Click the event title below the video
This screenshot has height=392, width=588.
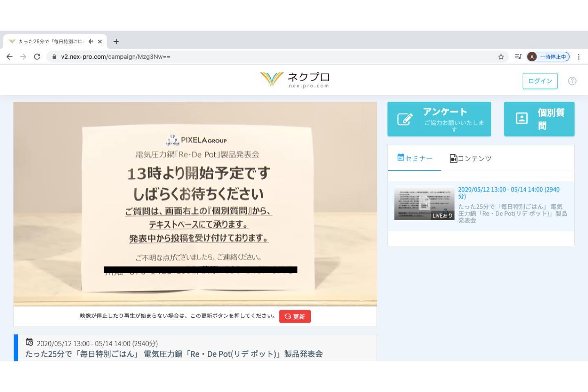174,354
